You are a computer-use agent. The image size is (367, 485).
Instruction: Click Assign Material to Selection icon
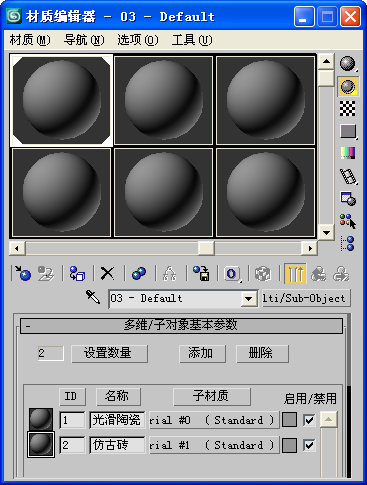tap(77, 274)
